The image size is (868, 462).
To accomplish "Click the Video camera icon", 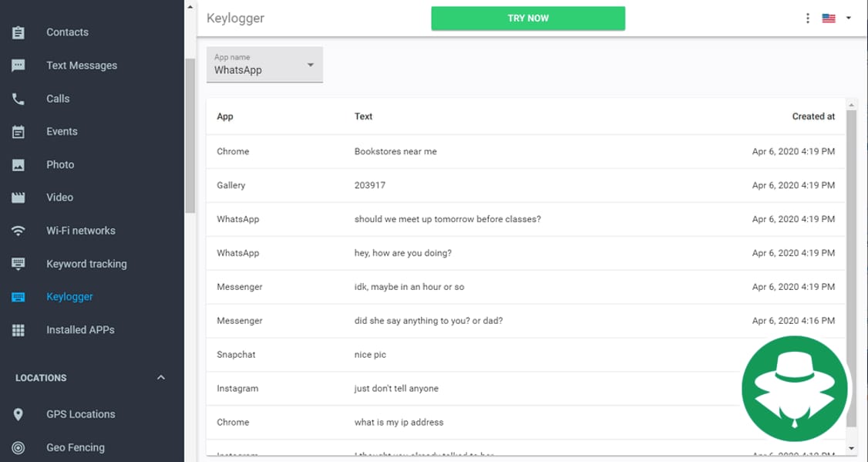I will tap(19, 197).
